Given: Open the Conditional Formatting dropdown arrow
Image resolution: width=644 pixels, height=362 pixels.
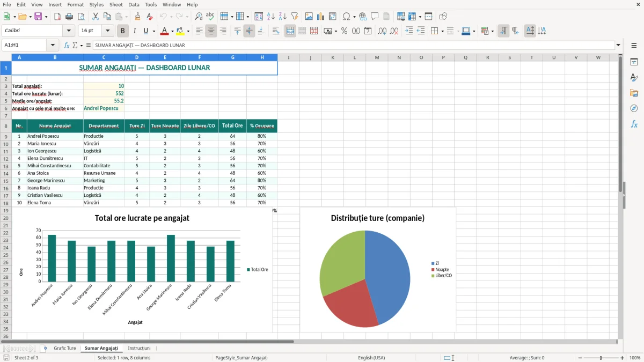Looking at the screenshot, I should tap(492, 31).
